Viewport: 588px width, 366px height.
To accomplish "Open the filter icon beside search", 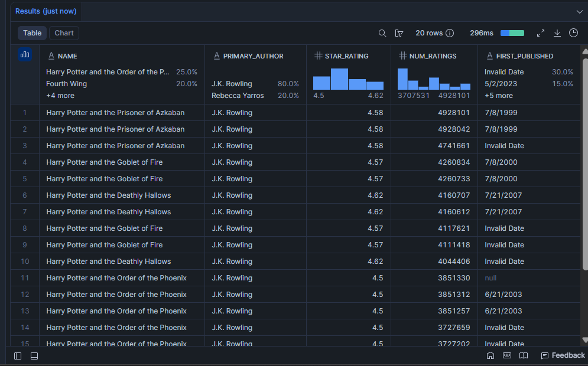I will pos(399,33).
